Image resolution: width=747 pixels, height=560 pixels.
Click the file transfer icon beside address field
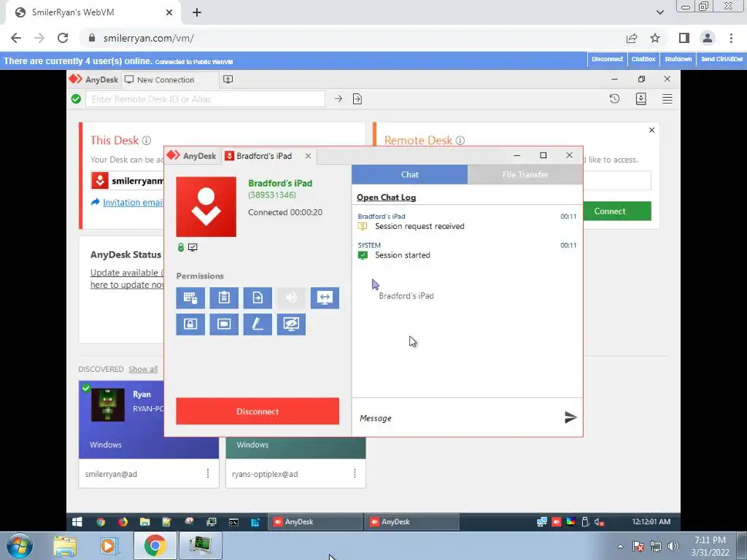pyautogui.click(x=357, y=98)
